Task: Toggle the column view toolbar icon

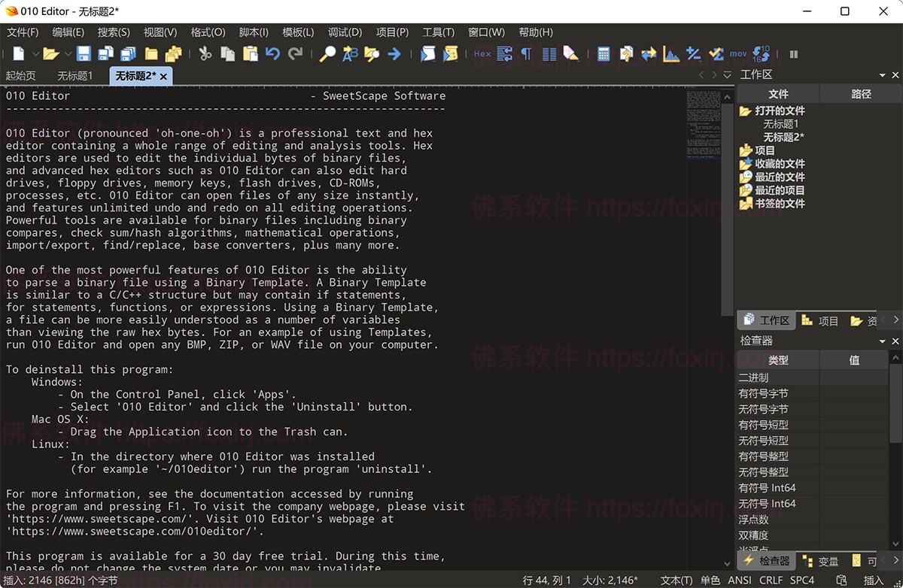Action: (x=549, y=54)
